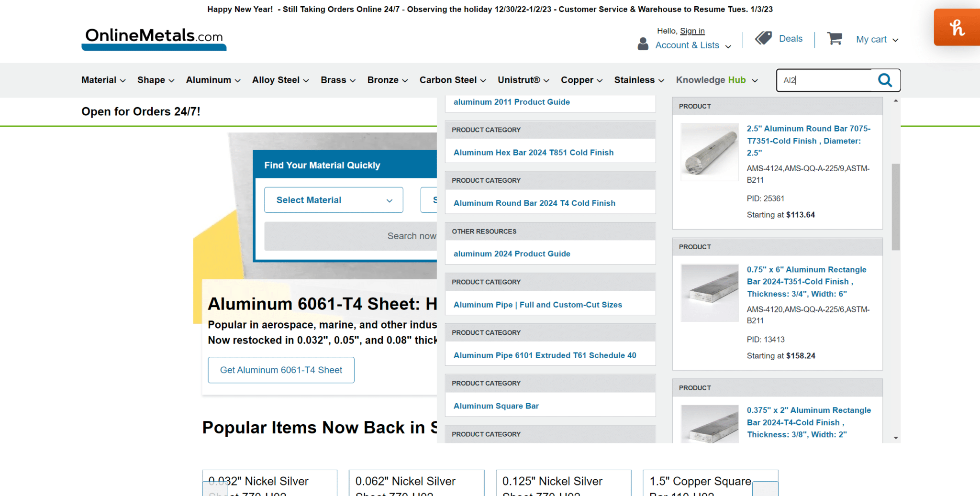Open the Bronze menu

[x=387, y=80]
